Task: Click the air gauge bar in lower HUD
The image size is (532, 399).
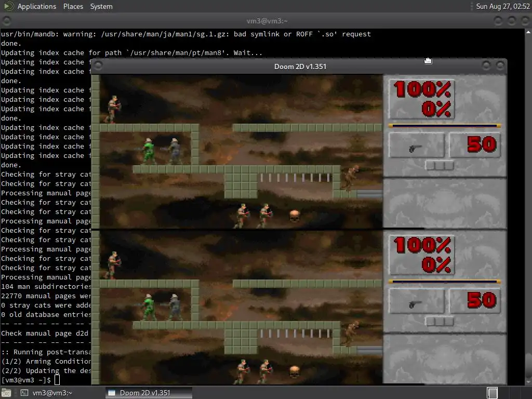Action: click(x=445, y=282)
